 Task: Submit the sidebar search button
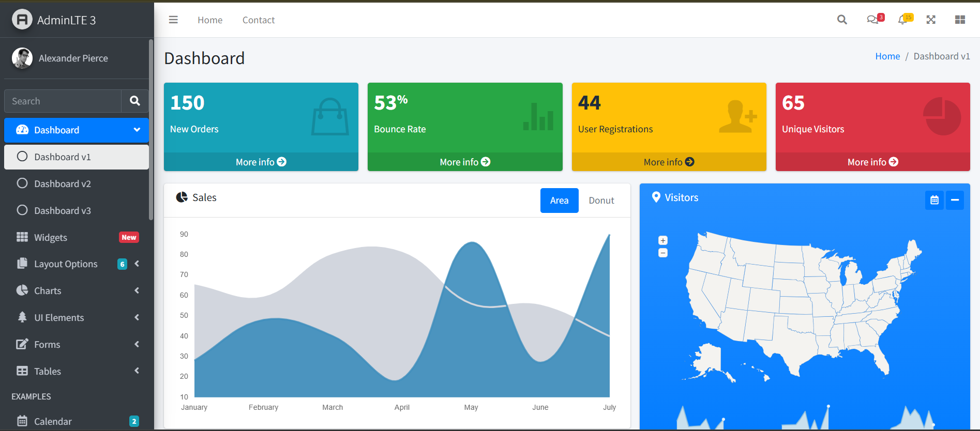135,101
